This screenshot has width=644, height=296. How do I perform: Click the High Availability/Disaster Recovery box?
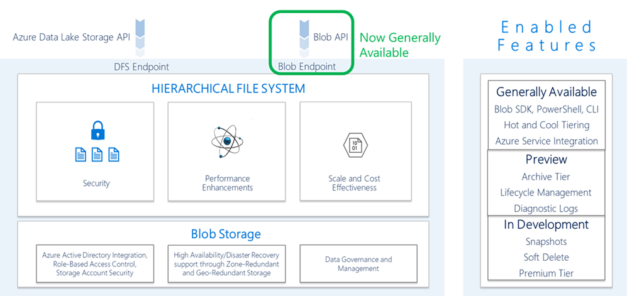pos(226,264)
